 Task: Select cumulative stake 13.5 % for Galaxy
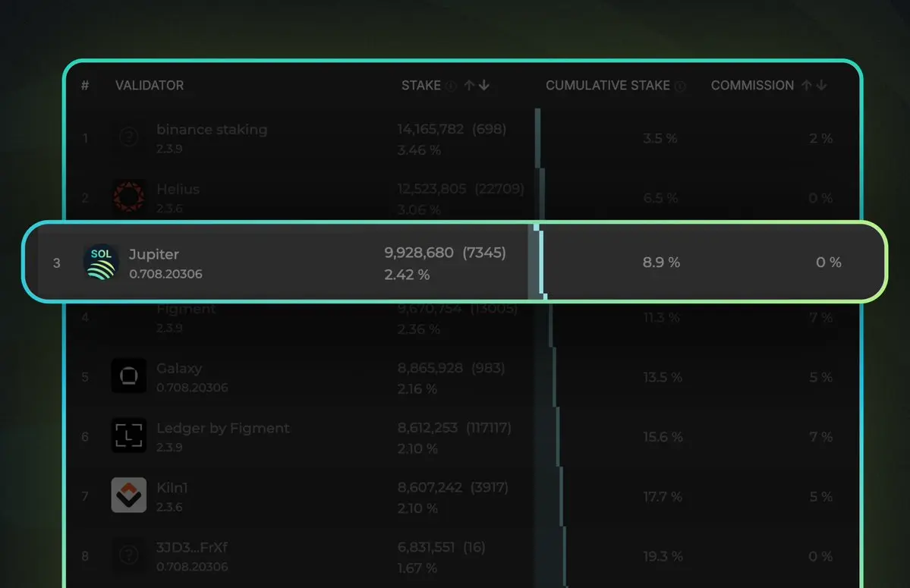coord(662,377)
